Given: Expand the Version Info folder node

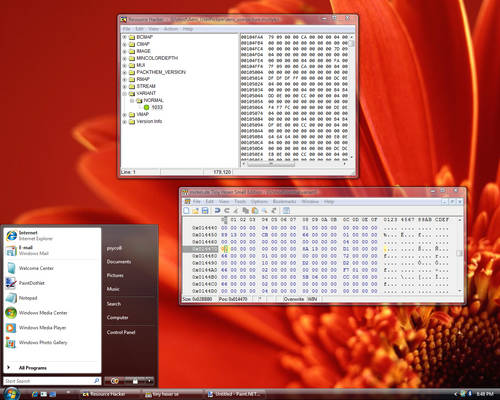Looking at the screenshot, I should coord(125,121).
